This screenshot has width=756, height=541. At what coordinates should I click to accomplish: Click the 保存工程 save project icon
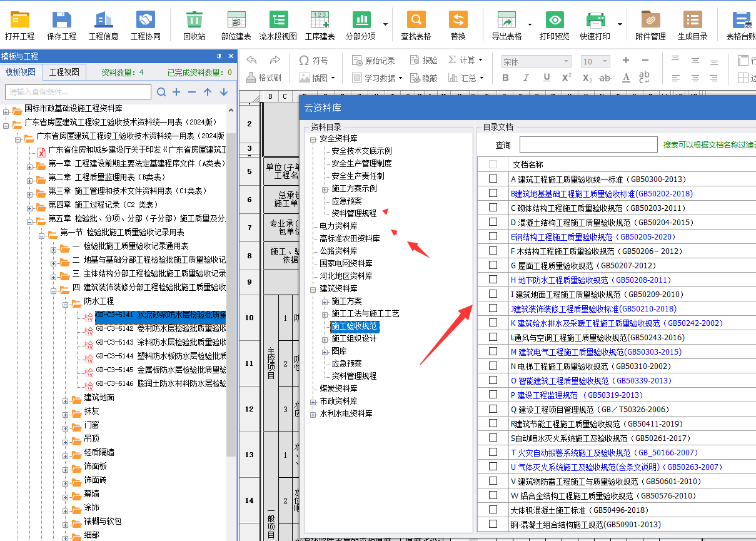coord(61,20)
